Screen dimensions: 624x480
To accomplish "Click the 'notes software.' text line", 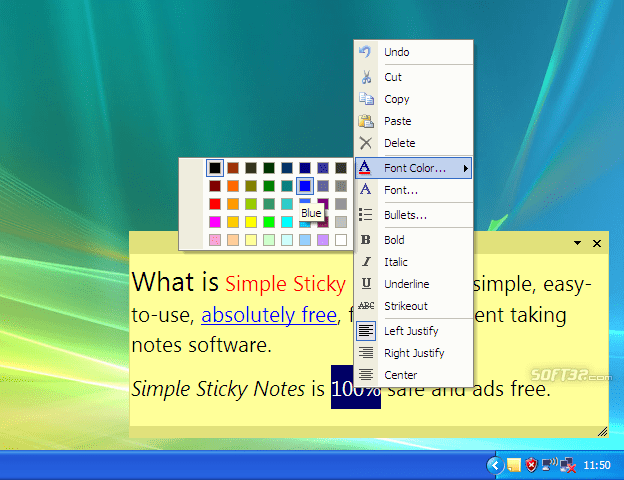I will pos(202,345).
